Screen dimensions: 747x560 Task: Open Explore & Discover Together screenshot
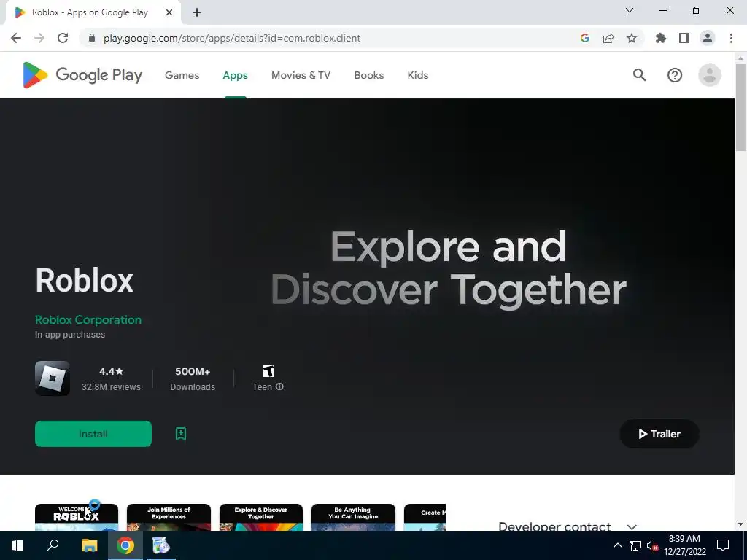[261, 517]
